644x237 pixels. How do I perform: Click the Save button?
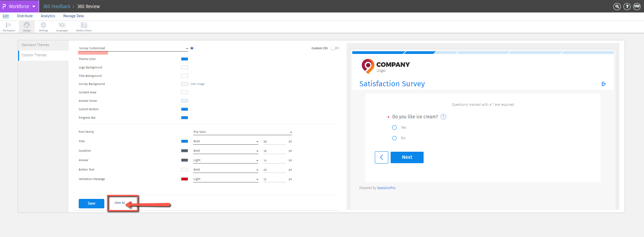[x=92, y=204]
